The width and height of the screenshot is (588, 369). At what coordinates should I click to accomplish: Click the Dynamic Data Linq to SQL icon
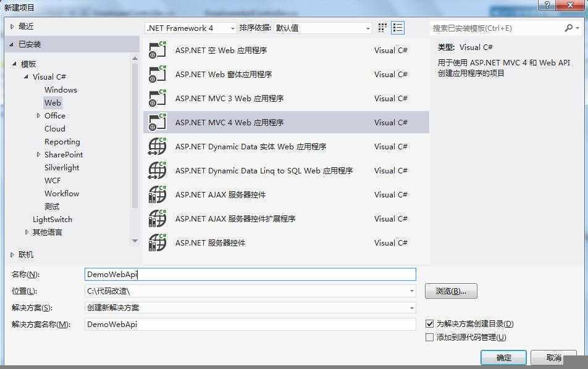(x=157, y=170)
